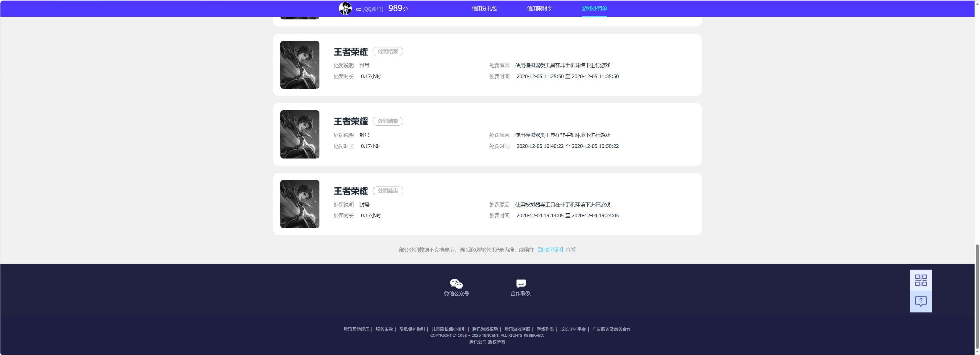This screenshot has height=355, width=980.
Task: Click the 合作联系 label
Action: [x=521, y=293]
